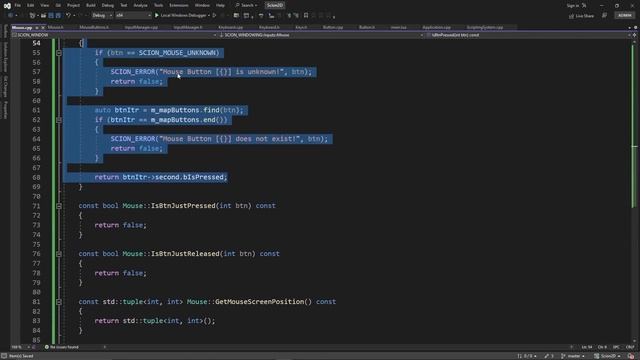Click the Save All toolbar icon
The height and width of the screenshot is (360, 640).
[x=58, y=16]
